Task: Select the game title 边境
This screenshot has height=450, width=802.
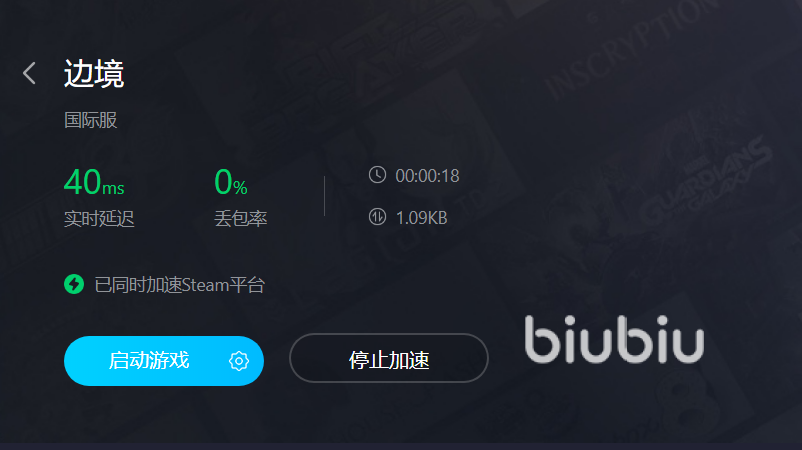Action: 94,73
